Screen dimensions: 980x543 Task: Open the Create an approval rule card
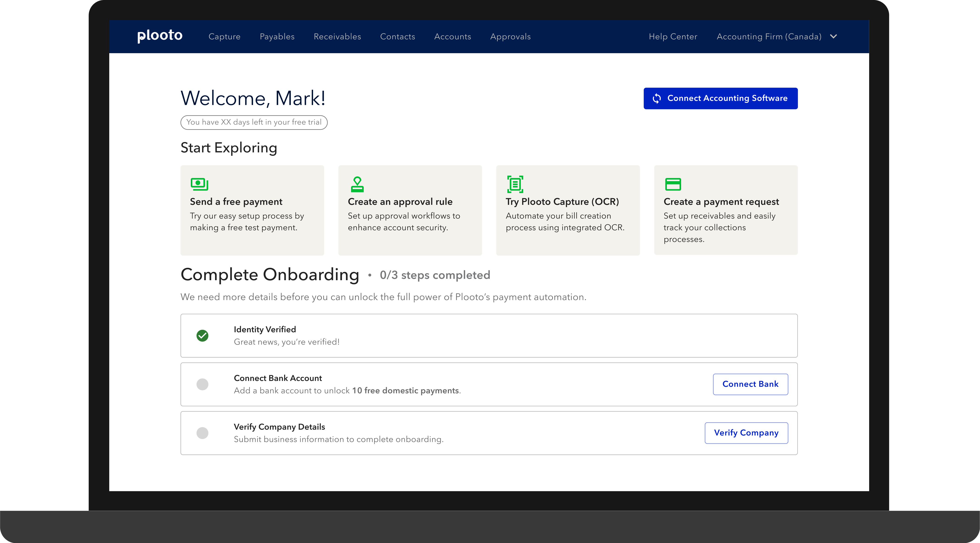[x=410, y=210]
